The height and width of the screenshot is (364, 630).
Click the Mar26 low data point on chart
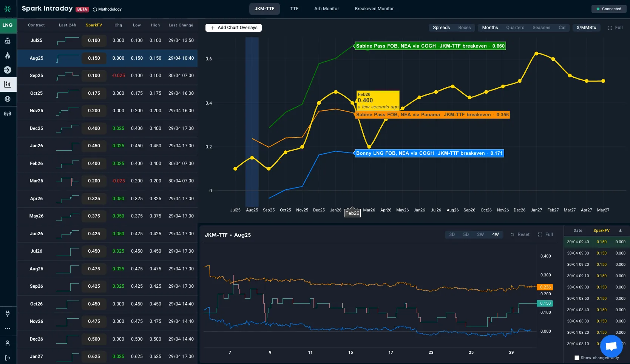click(x=369, y=147)
